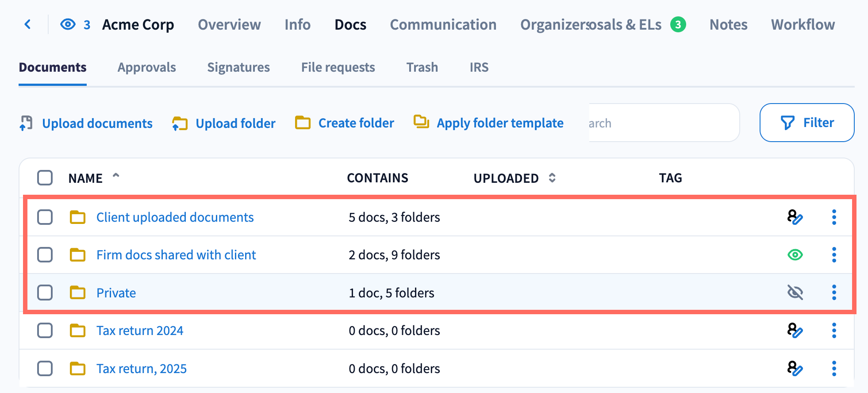This screenshot has width=868, height=393.
Task: Click the eye icon beside Acme Corp
Action: (x=68, y=24)
